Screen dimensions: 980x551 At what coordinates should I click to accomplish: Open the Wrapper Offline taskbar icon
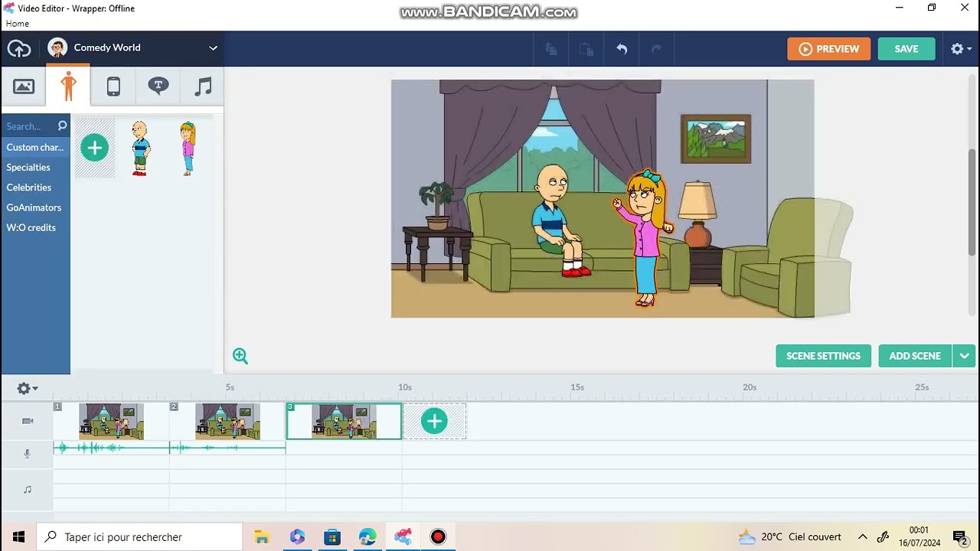coord(403,536)
